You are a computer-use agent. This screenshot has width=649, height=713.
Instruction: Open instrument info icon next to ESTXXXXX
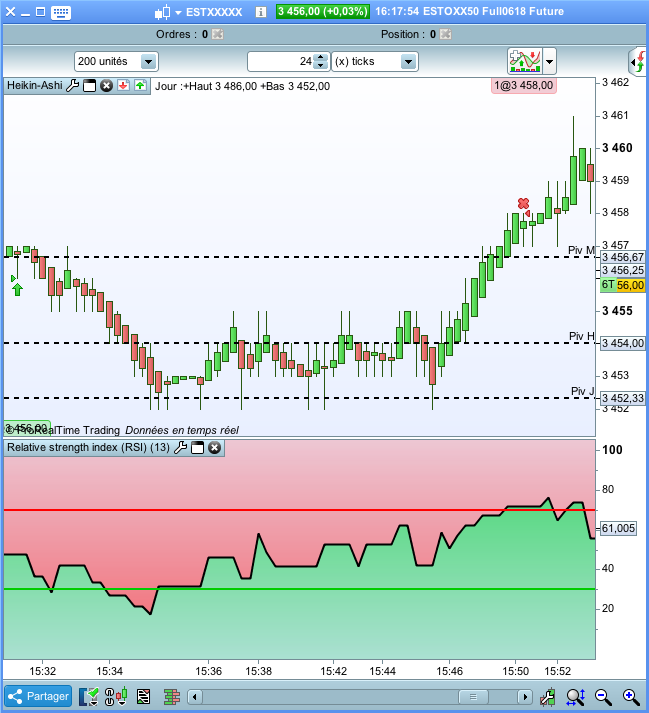tap(261, 12)
